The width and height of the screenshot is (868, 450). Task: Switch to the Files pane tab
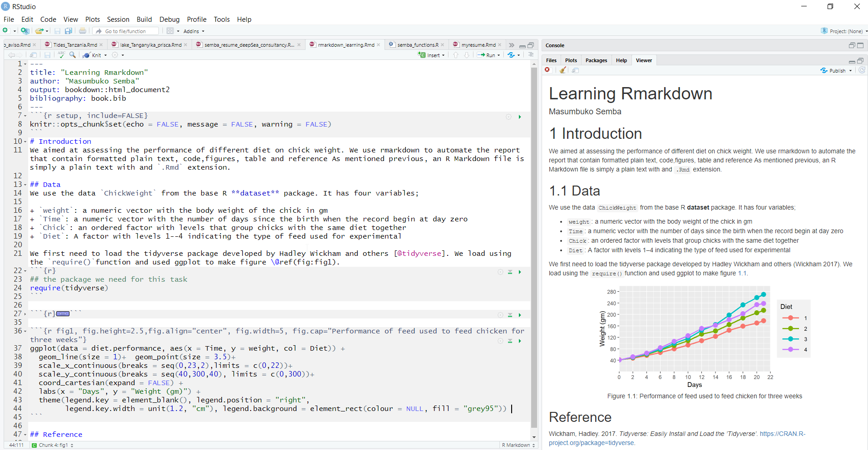551,60
